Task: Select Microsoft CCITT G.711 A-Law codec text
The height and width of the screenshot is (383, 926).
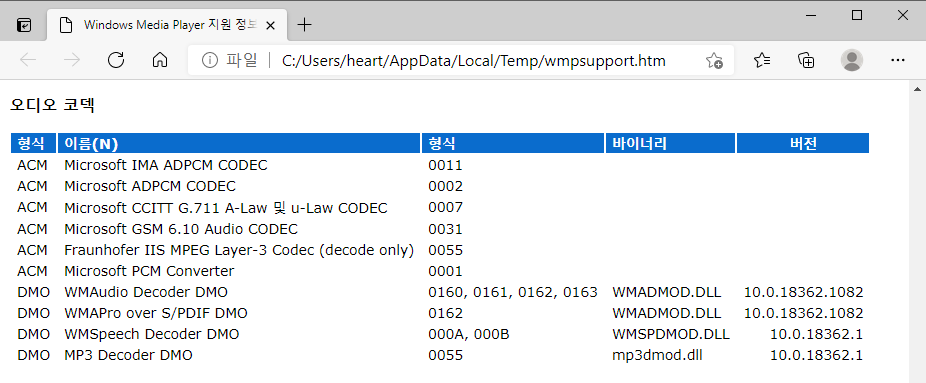Action: pyautogui.click(x=226, y=208)
